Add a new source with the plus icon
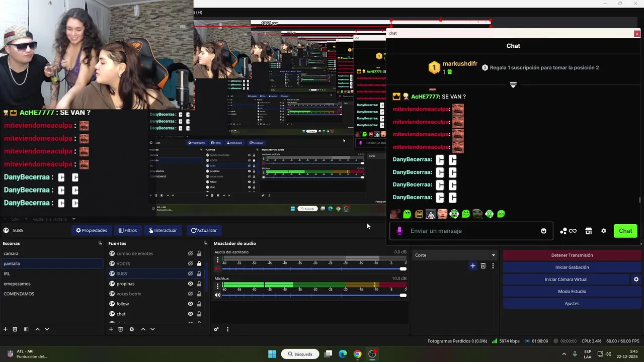The width and height of the screenshot is (644, 362). (111, 329)
